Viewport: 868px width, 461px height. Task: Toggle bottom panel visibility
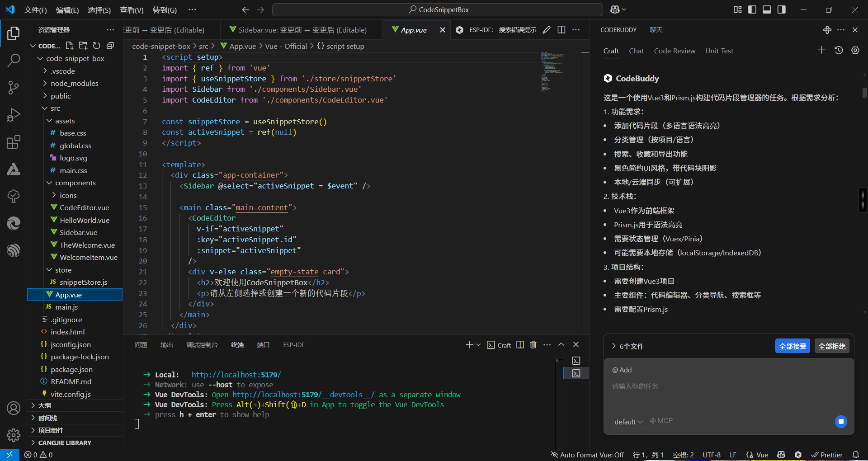coord(767,9)
